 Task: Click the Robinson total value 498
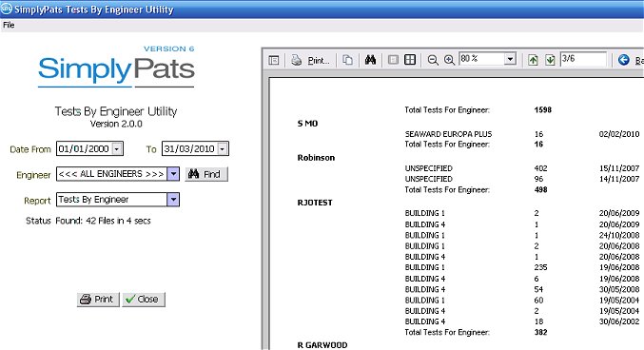point(540,190)
